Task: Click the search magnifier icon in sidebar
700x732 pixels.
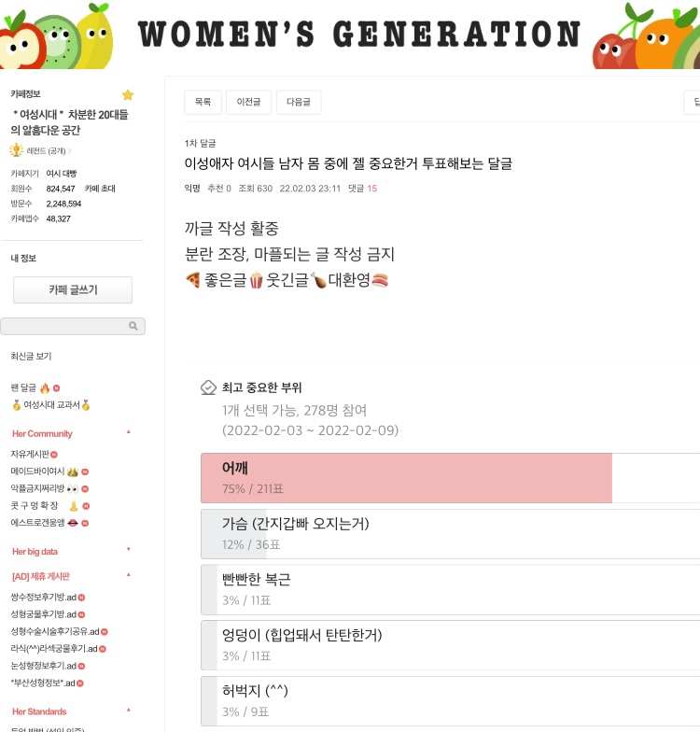Action: pyautogui.click(x=133, y=326)
